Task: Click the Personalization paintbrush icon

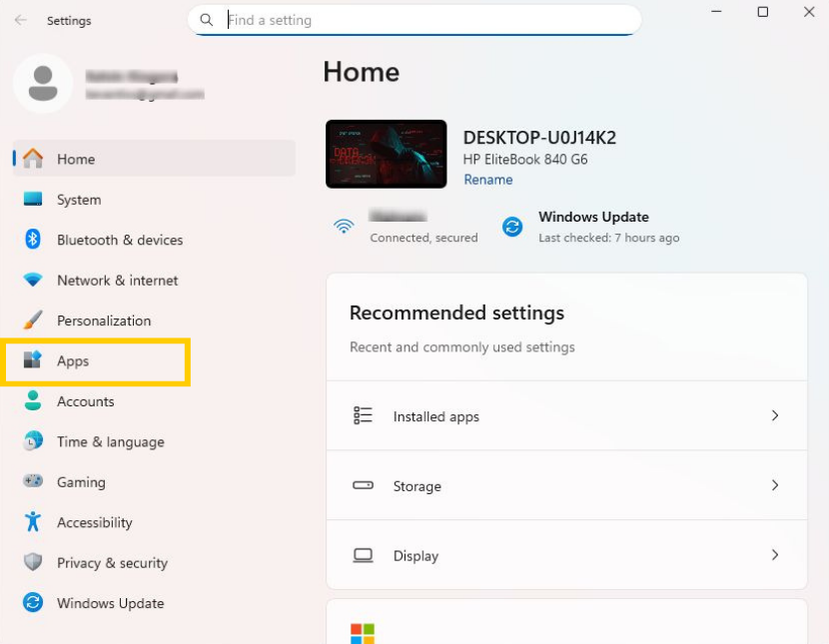Action: click(x=33, y=320)
